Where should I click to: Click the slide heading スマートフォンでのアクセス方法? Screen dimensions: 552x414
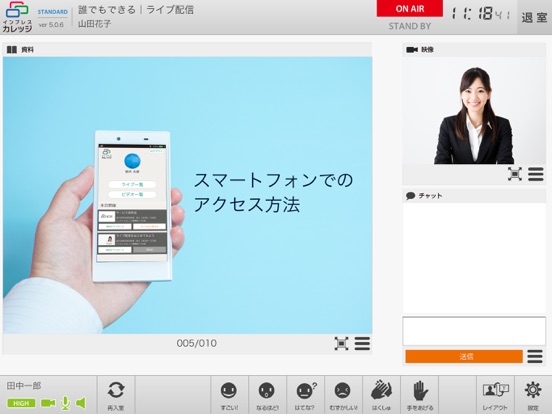[x=273, y=192]
